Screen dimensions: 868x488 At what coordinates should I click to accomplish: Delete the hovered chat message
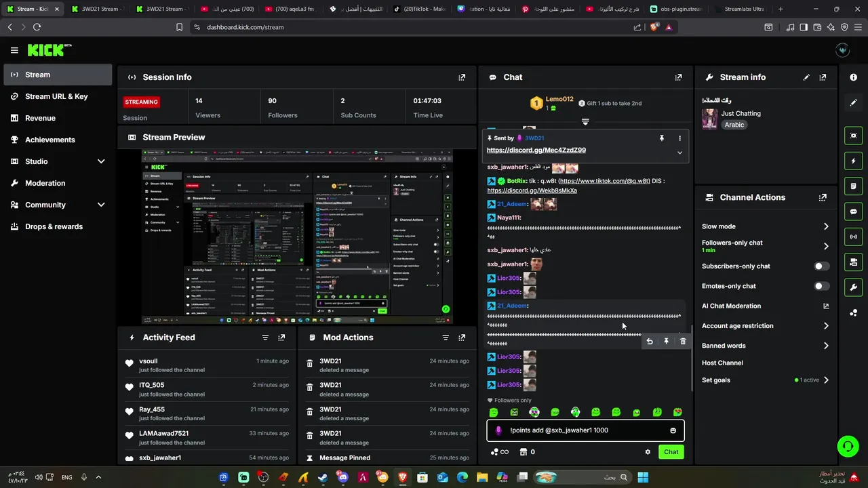[x=683, y=342]
